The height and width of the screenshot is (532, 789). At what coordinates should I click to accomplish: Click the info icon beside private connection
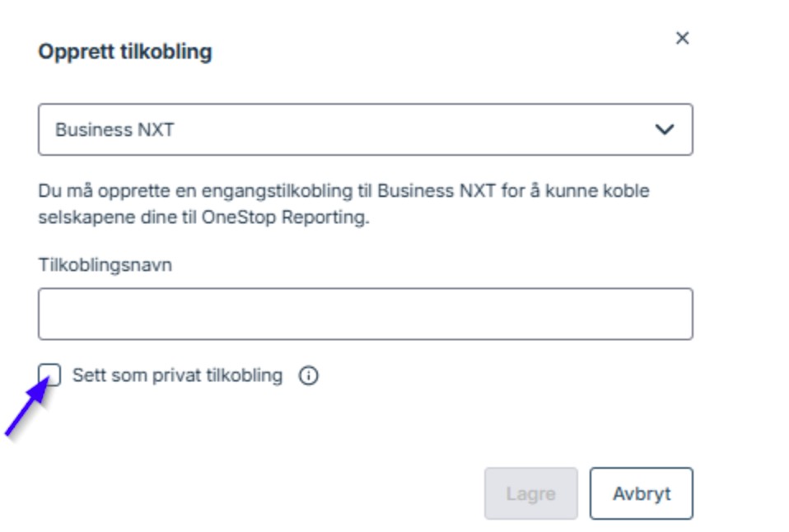(x=309, y=376)
